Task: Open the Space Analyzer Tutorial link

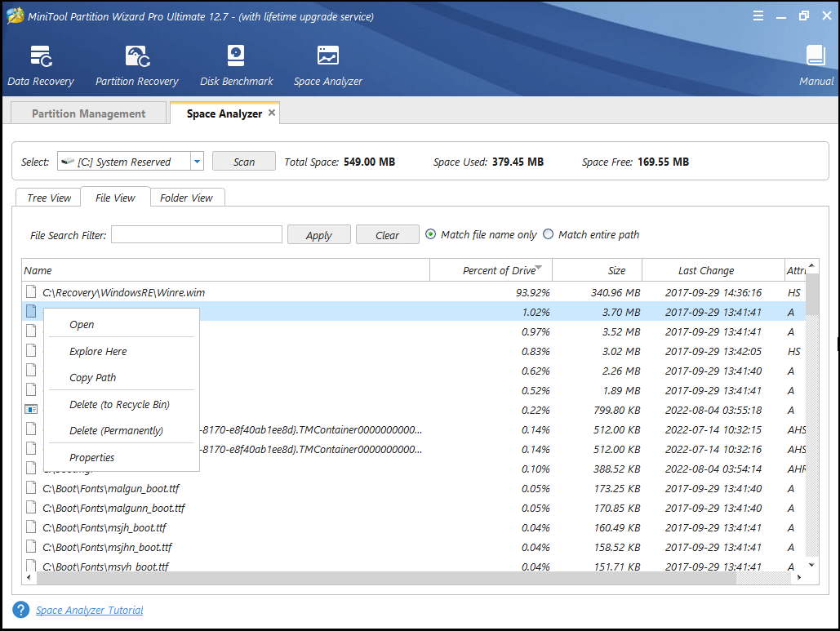Action: [x=89, y=610]
